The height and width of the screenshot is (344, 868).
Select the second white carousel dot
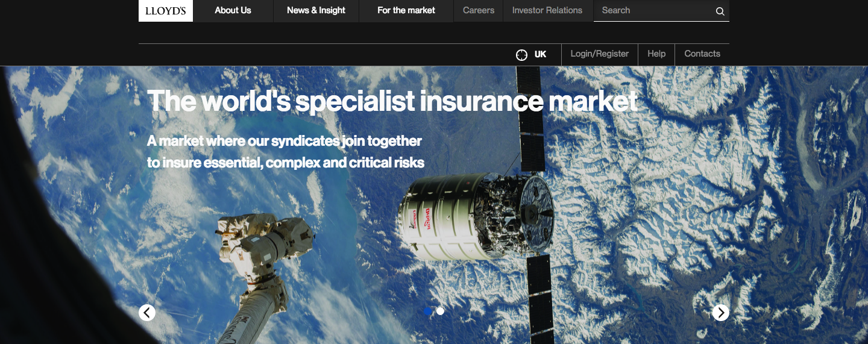tap(441, 311)
